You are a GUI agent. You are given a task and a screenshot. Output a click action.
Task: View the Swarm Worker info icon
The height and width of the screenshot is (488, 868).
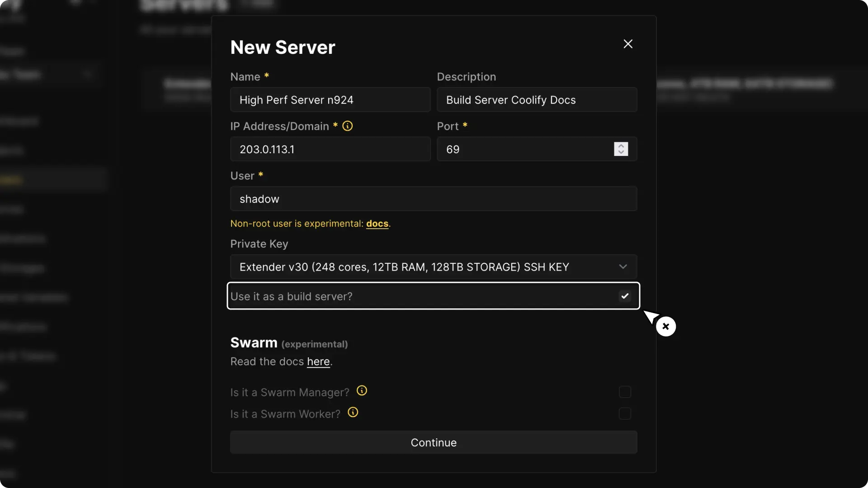(x=353, y=413)
